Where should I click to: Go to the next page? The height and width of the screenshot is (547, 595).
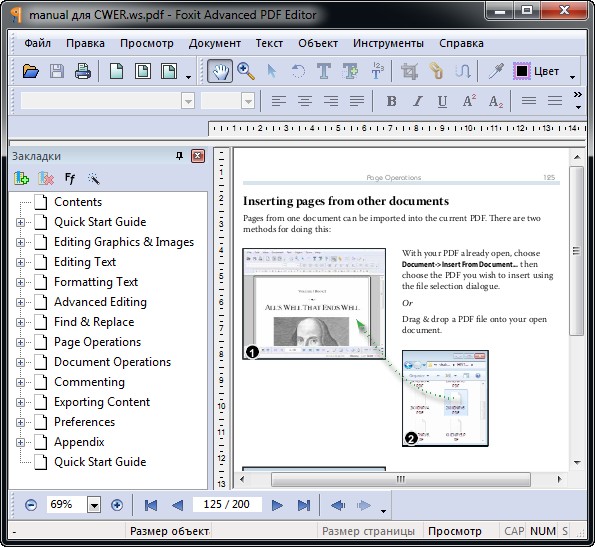coord(277,505)
